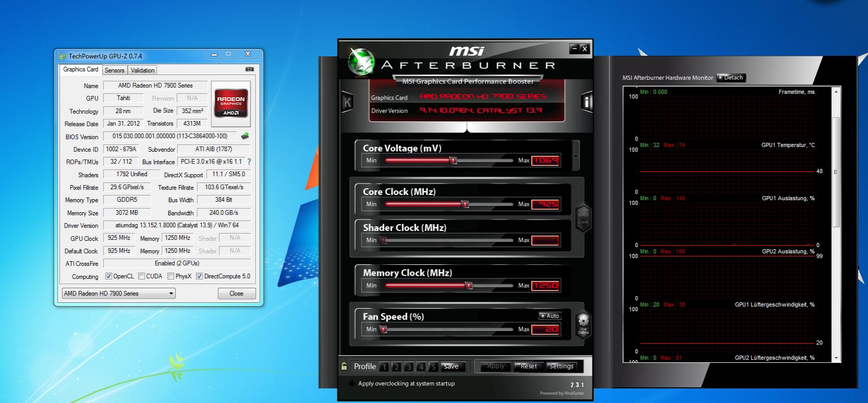
Task: Click the Memory Clock value field 1250
Action: coord(545,285)
